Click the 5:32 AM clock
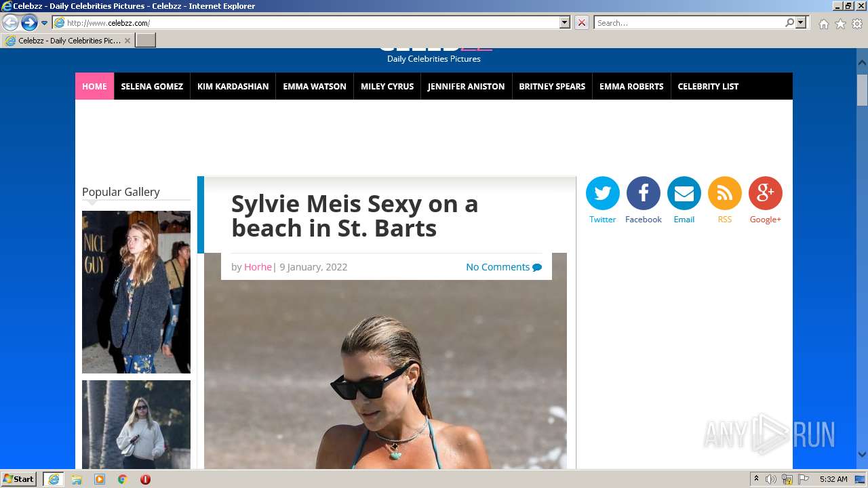This screenshot has width=868, height=488. tap(833, 479)
